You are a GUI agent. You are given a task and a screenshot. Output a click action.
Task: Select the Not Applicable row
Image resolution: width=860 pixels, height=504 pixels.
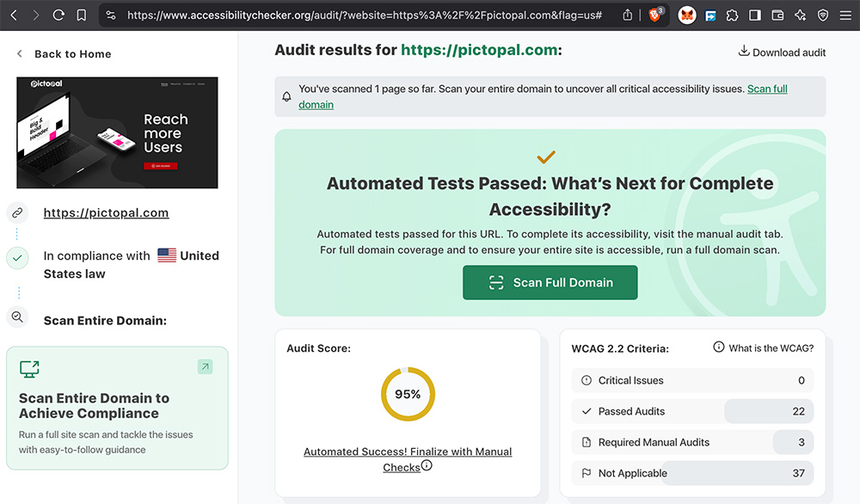tap(692, 473)
